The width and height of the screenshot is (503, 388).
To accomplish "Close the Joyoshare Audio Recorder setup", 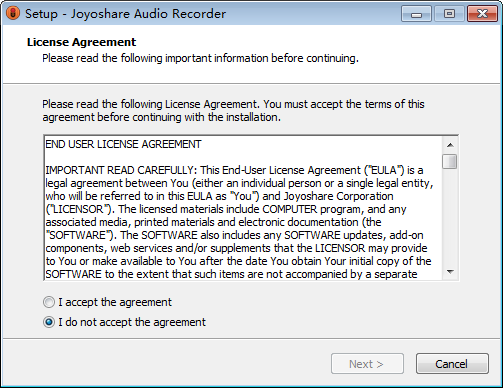I will point(482,14).
